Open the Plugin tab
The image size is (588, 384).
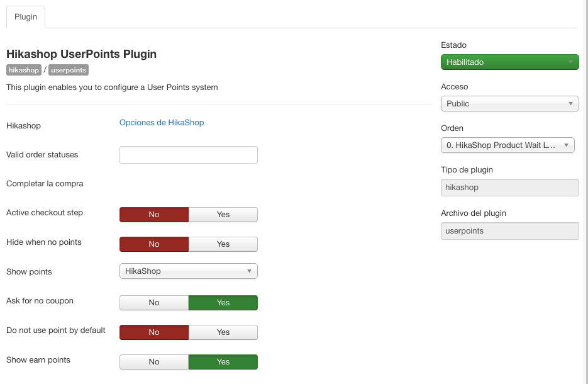(26, 17)
